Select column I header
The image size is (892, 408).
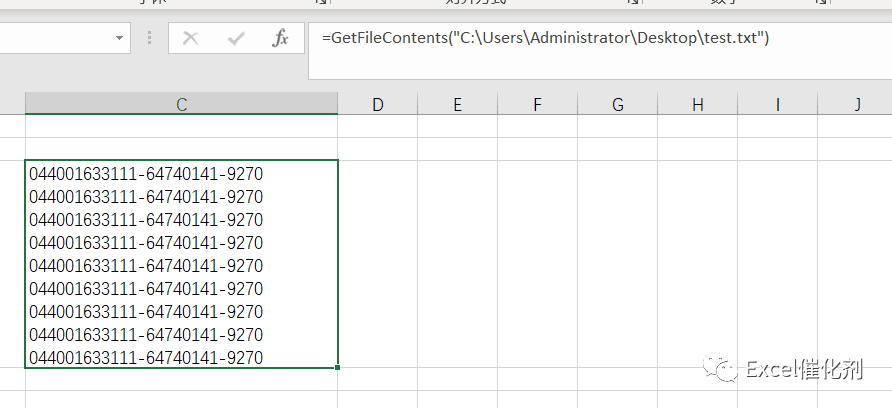[778, 104]
